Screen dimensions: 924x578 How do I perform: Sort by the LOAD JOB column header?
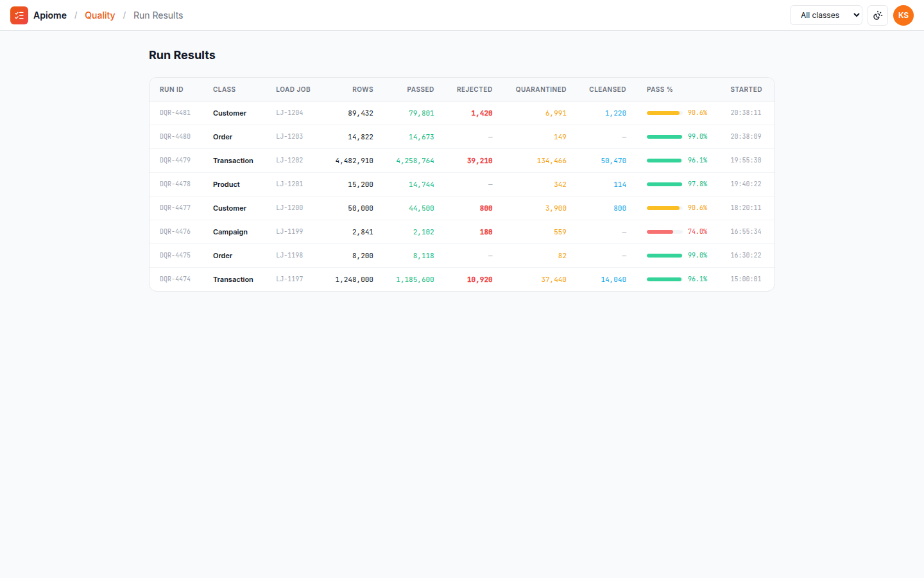pyautogui.click(x=293, y=89)
